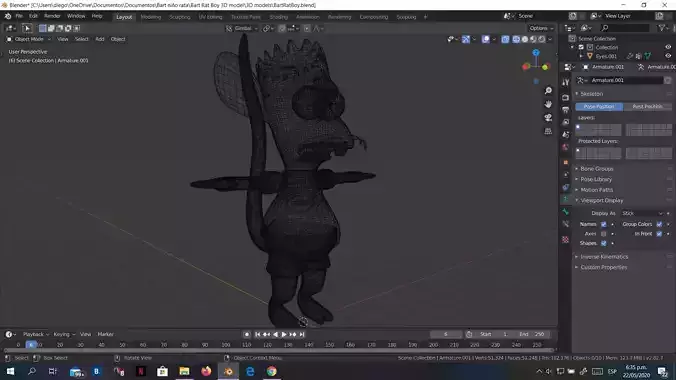Open the Display As Stick dropdown
Viewport: 676px width, 380px height.
point(642,214)
